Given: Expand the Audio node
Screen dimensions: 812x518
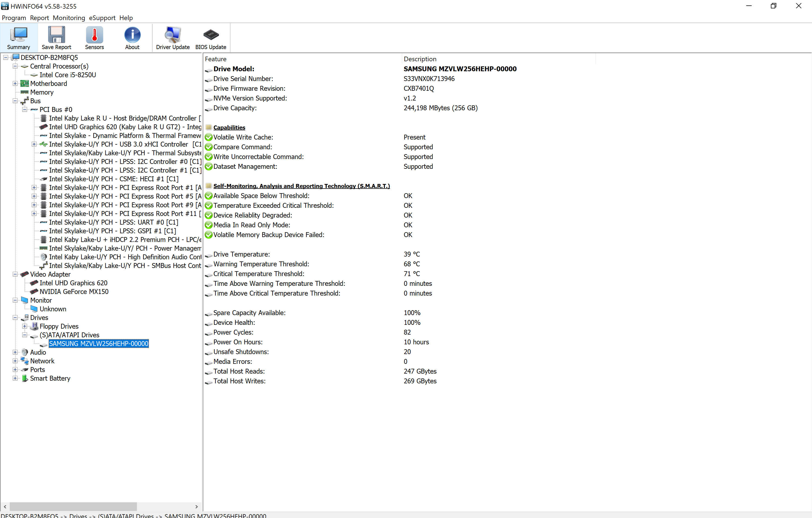Looking at the screenshot, I should click(15, 352).
